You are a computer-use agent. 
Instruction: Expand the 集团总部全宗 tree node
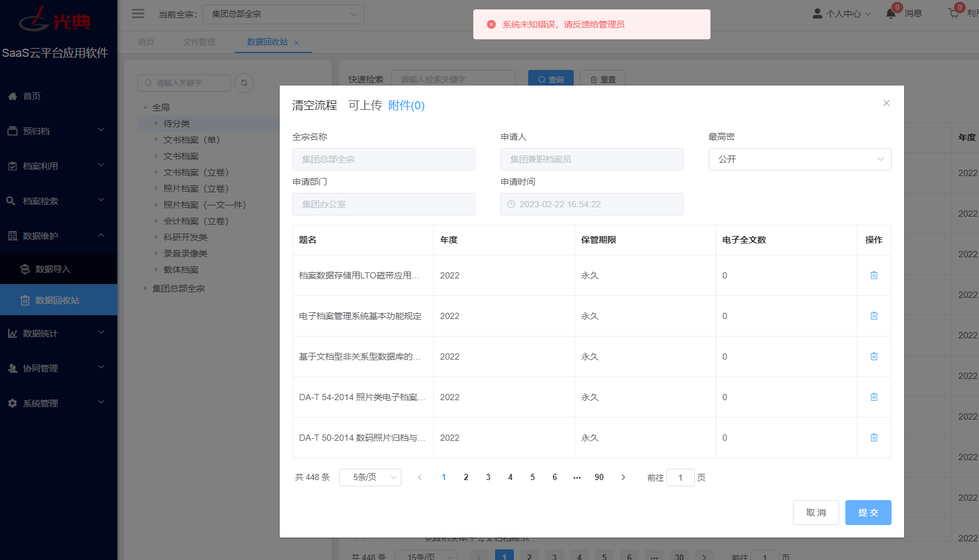point(145,288)
